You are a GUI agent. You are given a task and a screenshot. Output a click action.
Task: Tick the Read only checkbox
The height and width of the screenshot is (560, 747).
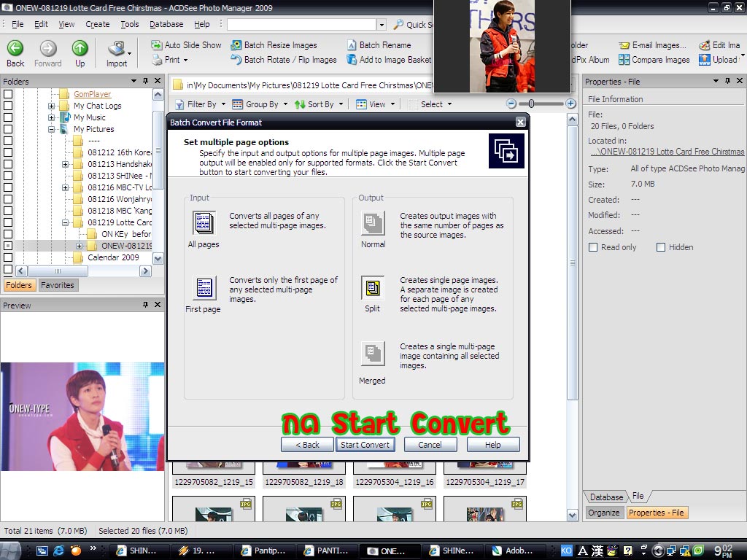coord(593,247)
